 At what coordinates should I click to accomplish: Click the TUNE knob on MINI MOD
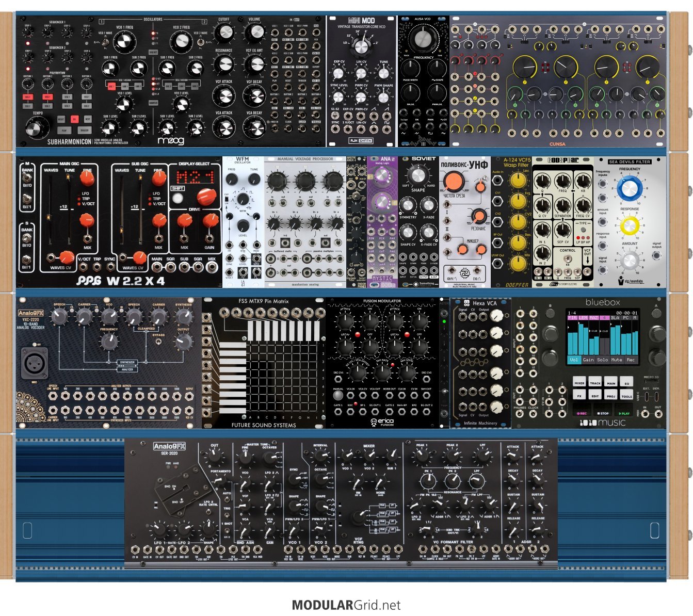click(383, 74)
